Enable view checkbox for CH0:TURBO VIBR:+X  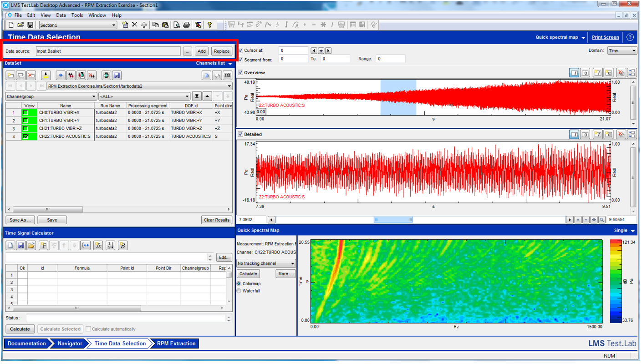tap(25, 113)
